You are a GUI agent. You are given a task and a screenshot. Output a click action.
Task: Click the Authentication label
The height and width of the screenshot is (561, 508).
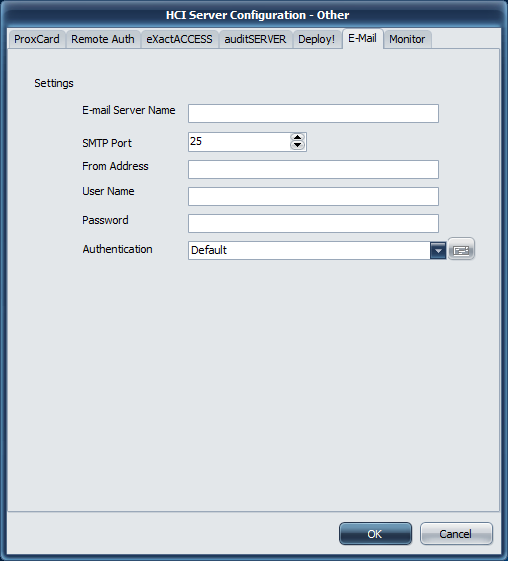(117, 249)
